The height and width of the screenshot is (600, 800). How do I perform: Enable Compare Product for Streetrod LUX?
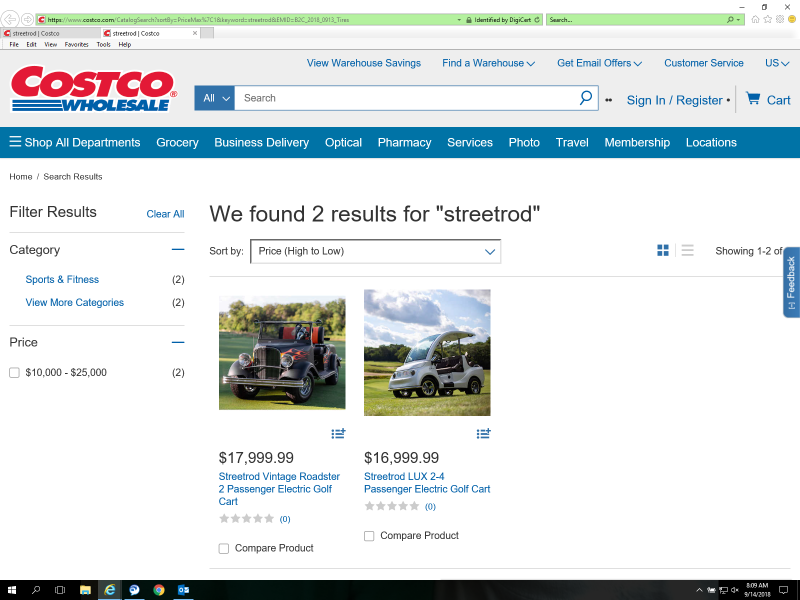369,536
